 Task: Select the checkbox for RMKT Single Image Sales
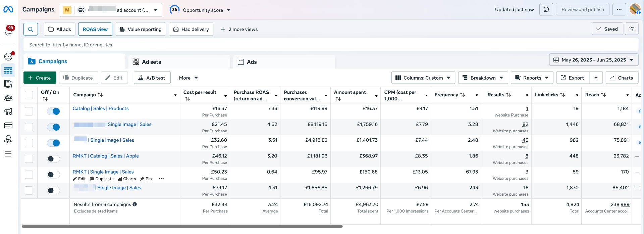pos(29,175)
